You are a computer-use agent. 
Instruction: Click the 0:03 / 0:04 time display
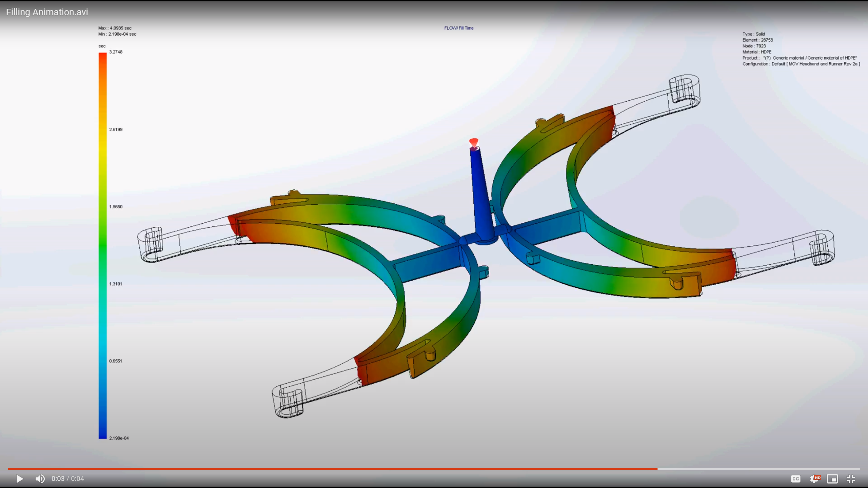pyautogui.click(x=68, y=479)
